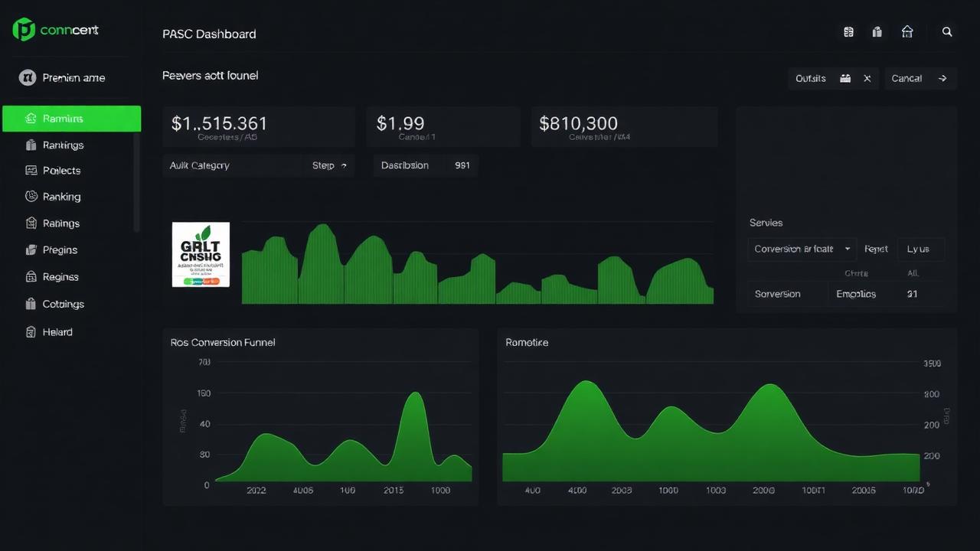Click the Poltects sidebar icon
Screen dimensions: 980x551
tap(31, 171)
